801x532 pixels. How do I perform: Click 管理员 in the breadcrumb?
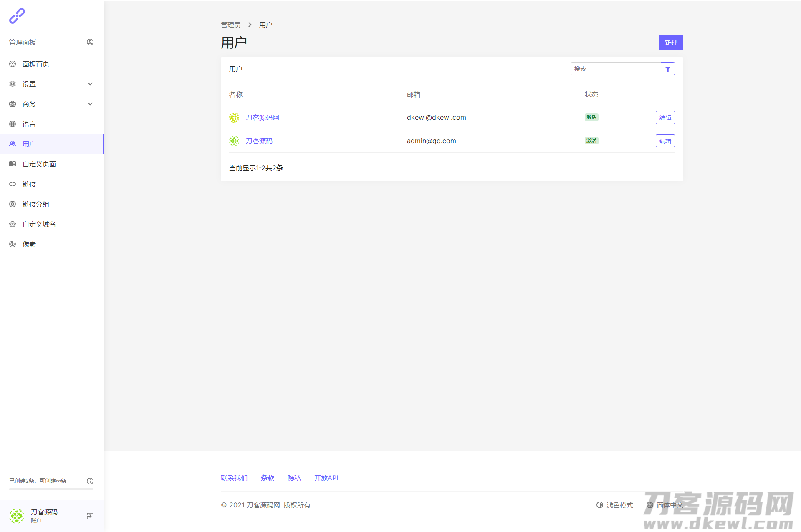(x=230, y=25)
